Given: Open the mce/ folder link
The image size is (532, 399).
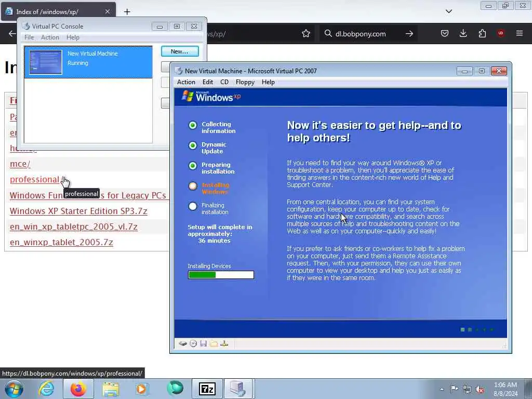Looking at the screenshot, I should 20,164.
